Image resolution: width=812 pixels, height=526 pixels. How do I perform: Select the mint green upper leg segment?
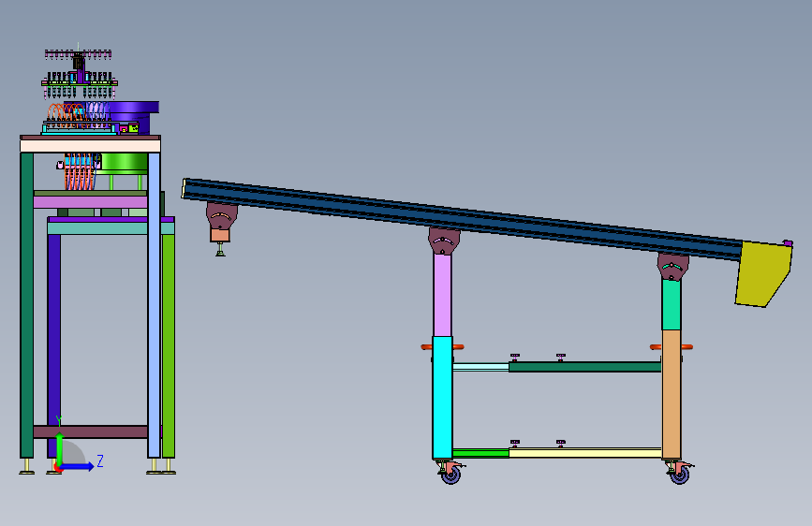[x=672, y=303]
